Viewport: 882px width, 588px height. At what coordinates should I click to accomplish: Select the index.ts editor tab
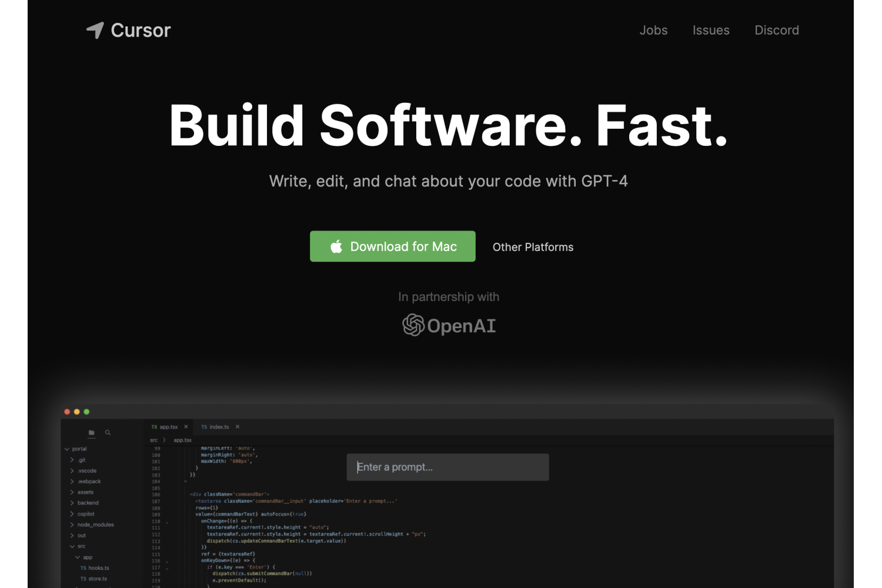point(215,427)
